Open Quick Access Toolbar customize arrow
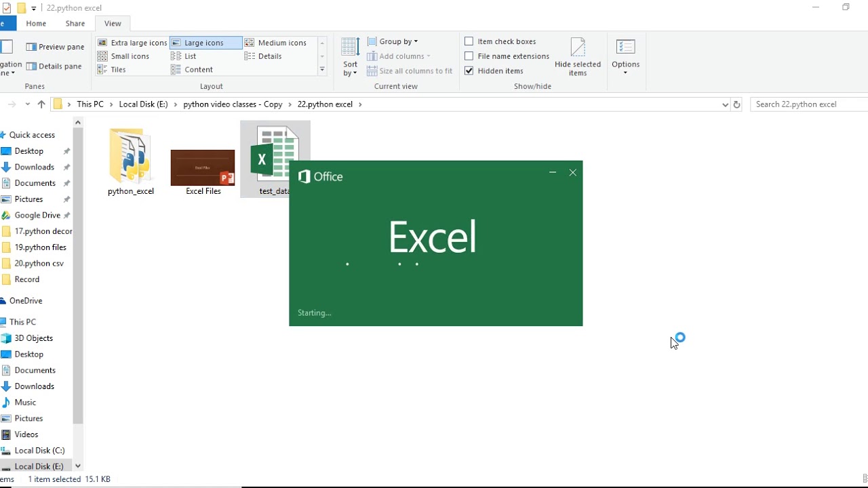This screenshot has width=868, height=488. pyautogui.click(x=33, y=8)
